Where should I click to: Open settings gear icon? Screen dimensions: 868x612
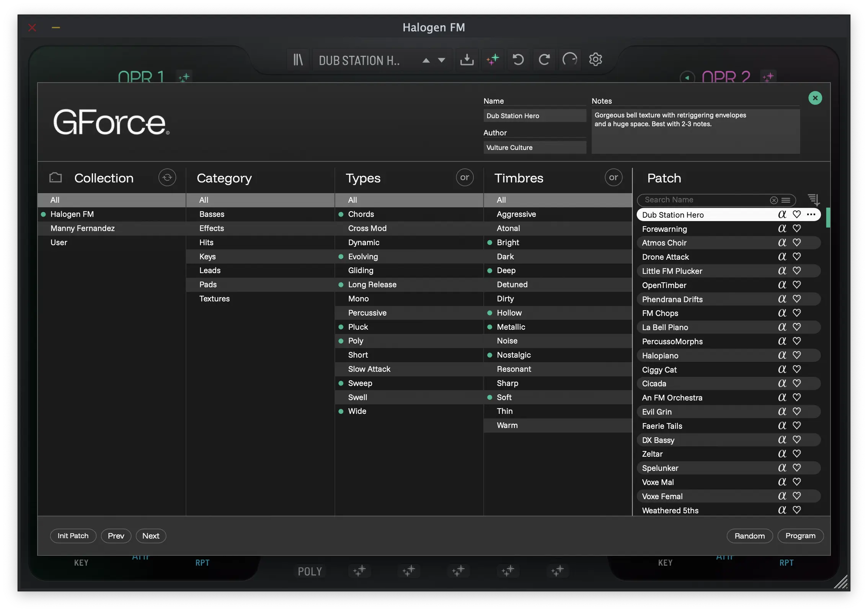pos(596,60)
